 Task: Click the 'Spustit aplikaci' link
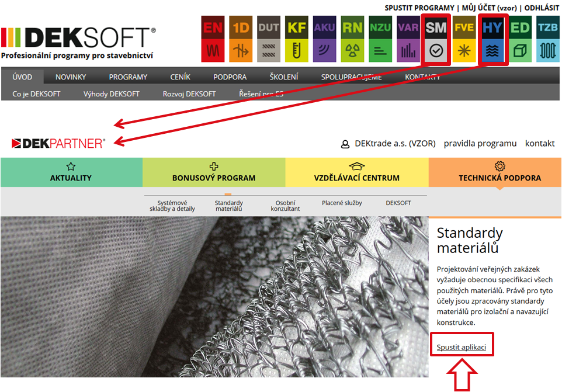(462, 347)
